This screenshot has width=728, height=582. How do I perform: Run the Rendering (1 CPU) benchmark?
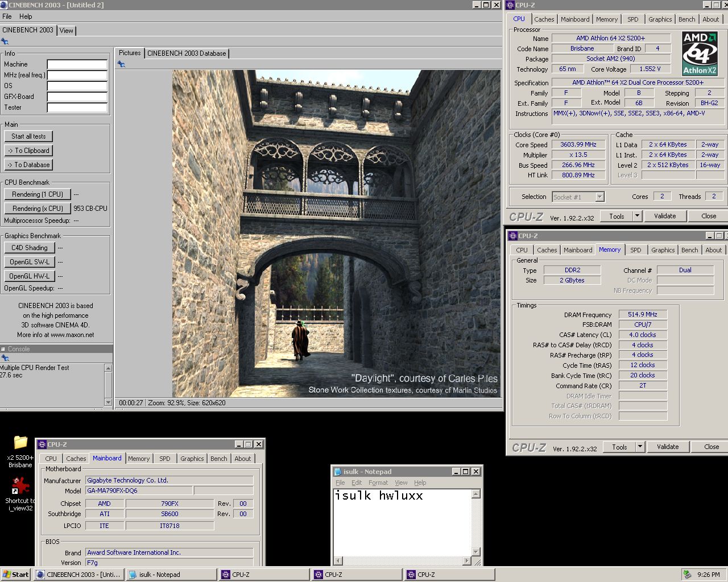point(38,194)
